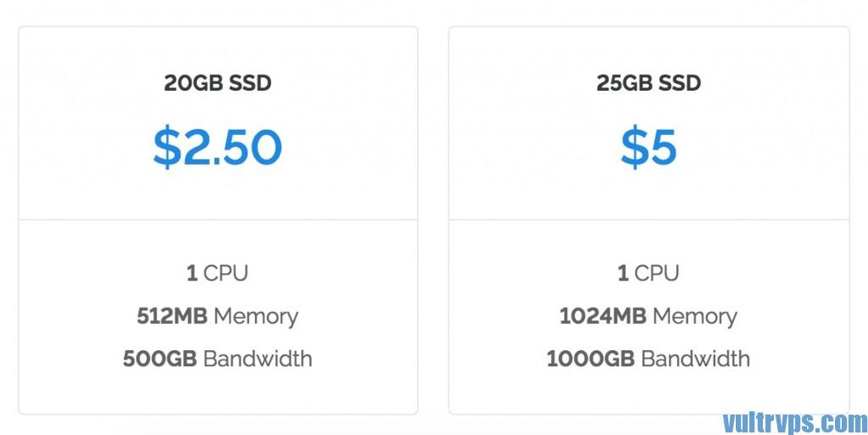The image size is (868, 435).
Task: Click the 20GB SSD heading
Action: click(x=218, y=83)
